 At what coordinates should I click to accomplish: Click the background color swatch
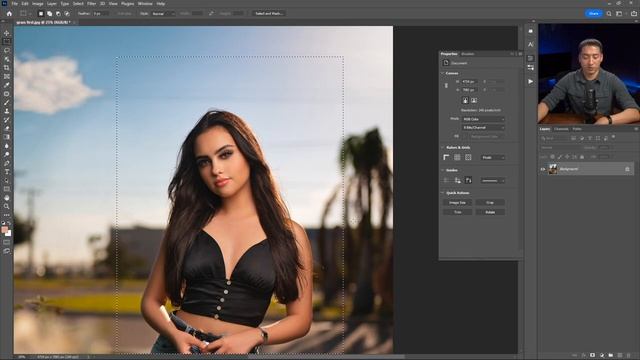9,234
